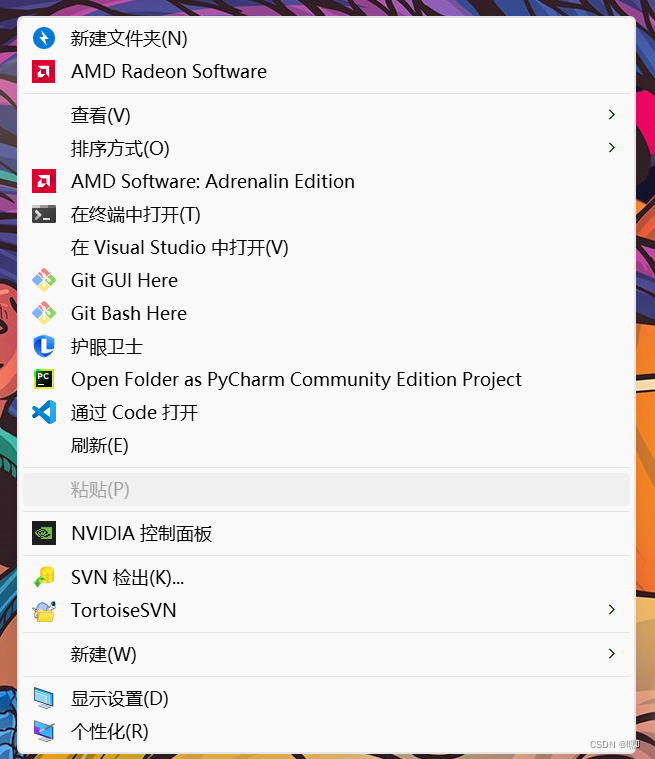Click the greyed-out 粘贴(P) item
The width and height of the screenshot is (655, 759).
pyautogui.click(x=326, y=489)
